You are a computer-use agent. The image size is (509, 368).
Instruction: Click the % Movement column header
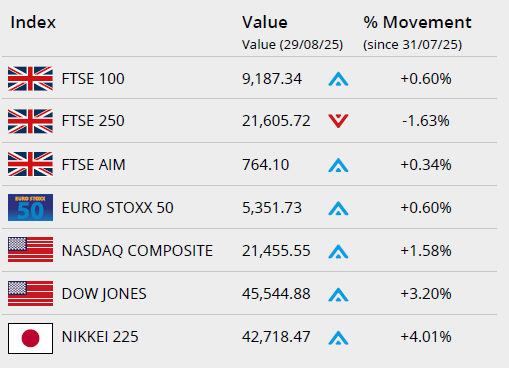point(417,22)
